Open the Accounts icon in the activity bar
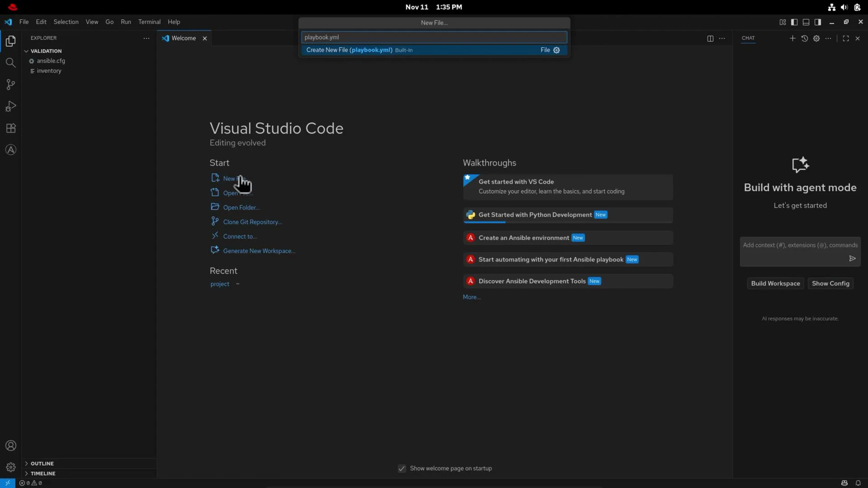Viewport: 868px width, 488px height. tap(10, 446)
